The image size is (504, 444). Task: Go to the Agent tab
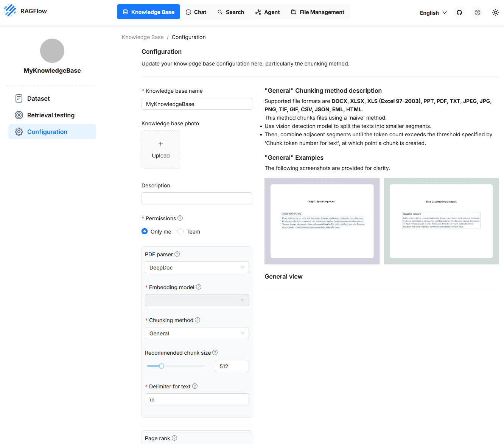(268, 12)
